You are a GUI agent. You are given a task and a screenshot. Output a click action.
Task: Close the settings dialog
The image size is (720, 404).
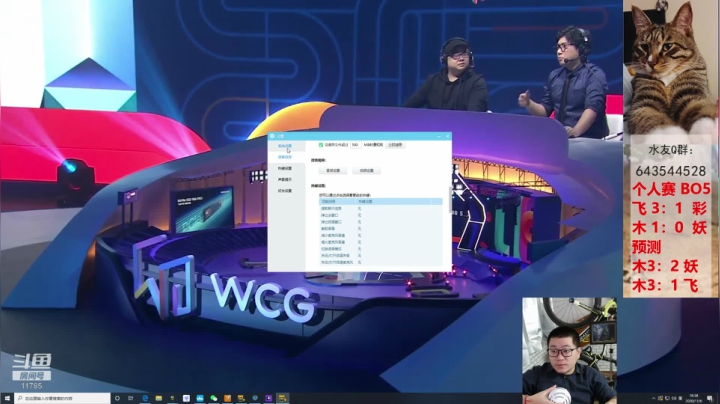(x=448, y=136)
